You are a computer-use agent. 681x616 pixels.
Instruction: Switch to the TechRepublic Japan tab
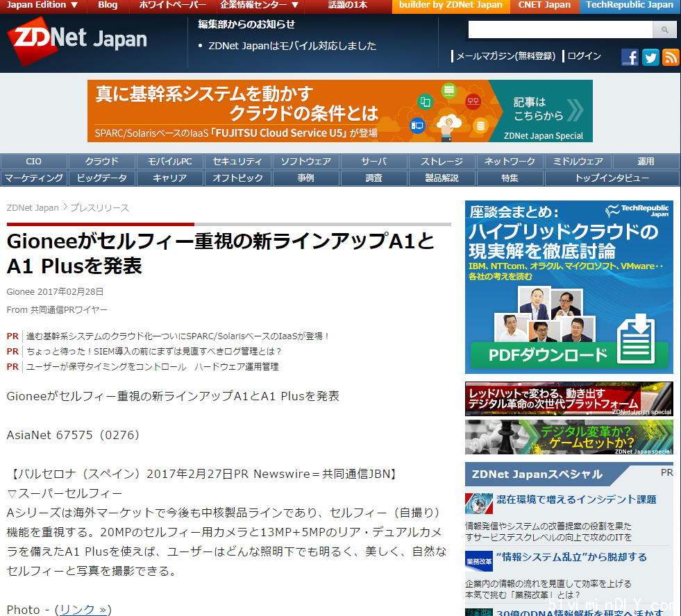[x=630, y=6]
